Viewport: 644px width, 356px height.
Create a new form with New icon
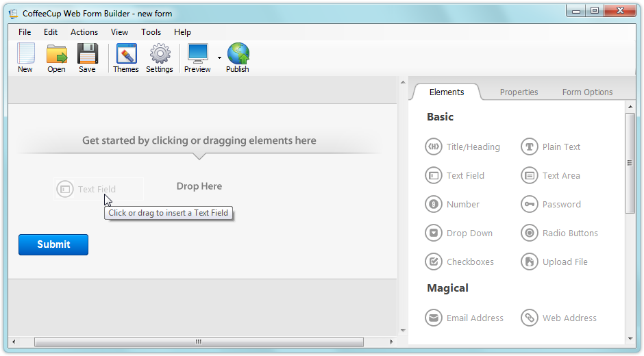[x=25, y=58]
